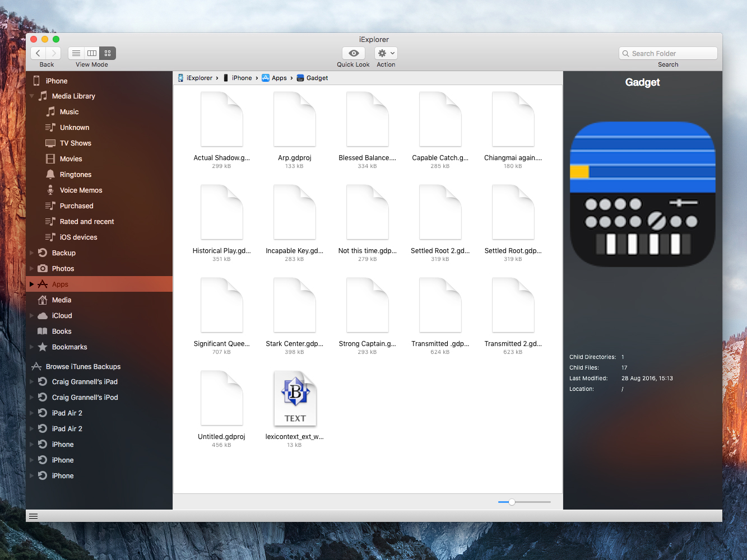Select Transmitted 2 file

click(513, 316)
